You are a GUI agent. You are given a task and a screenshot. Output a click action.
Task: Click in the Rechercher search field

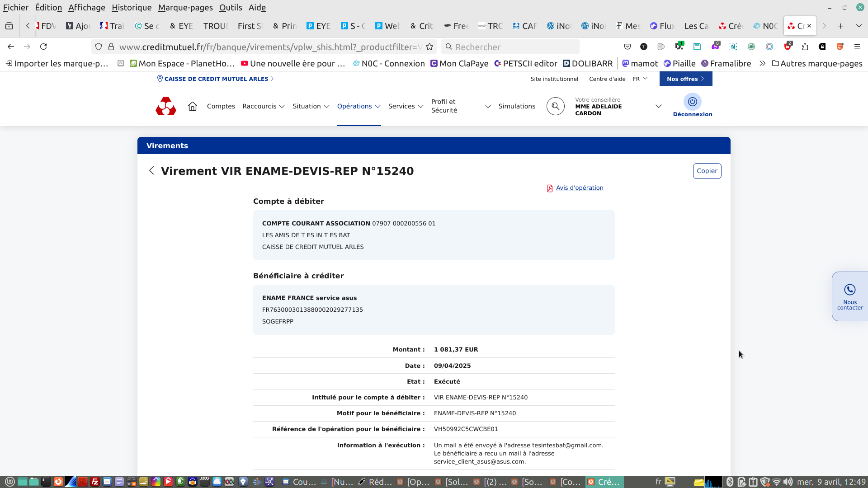point(511,47)
